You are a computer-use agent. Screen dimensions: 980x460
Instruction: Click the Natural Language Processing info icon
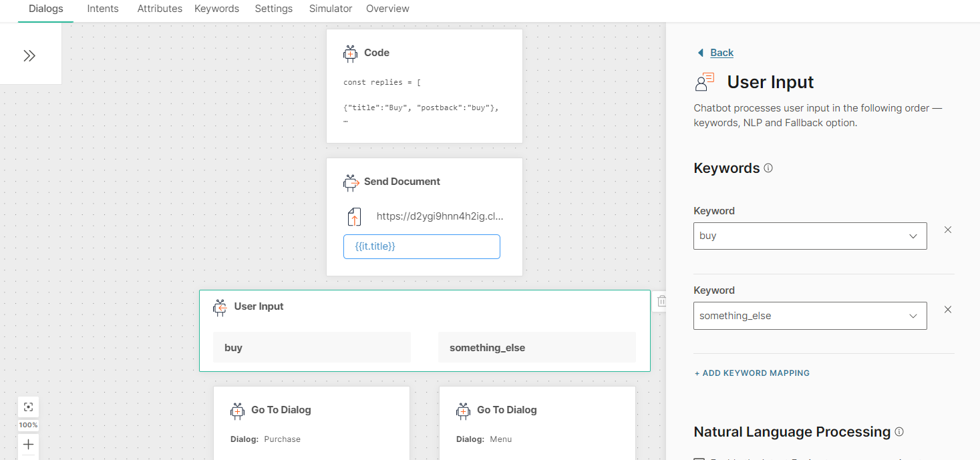899,432
